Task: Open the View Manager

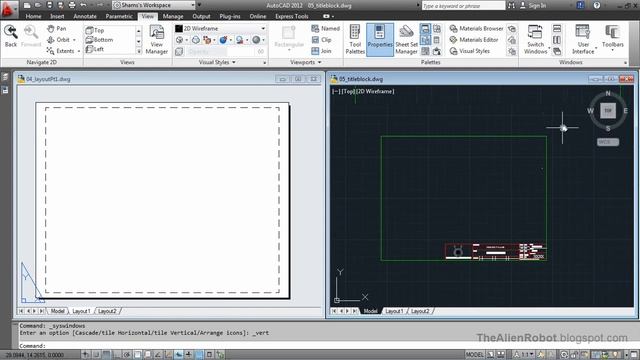Action: (157, 40)
